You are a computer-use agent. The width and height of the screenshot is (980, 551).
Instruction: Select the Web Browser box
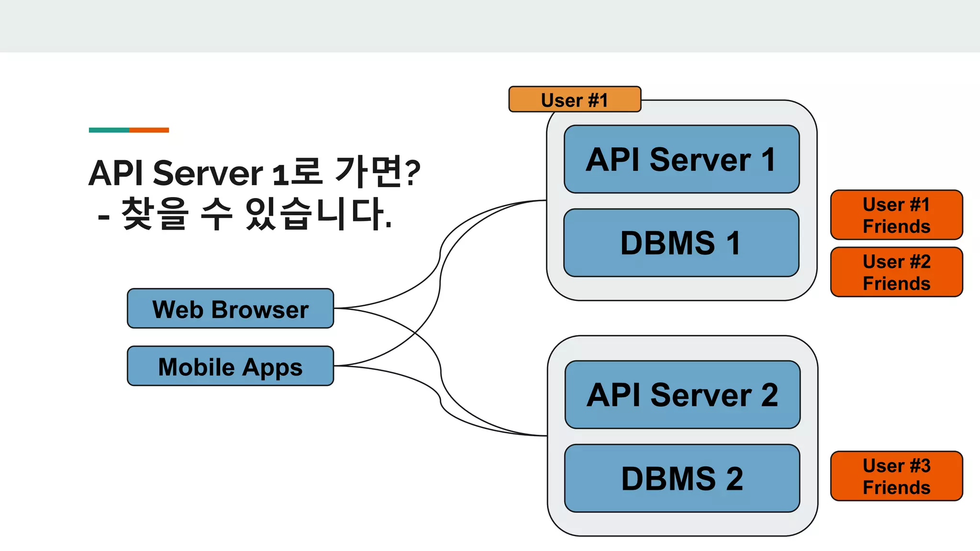pos(230,309)
